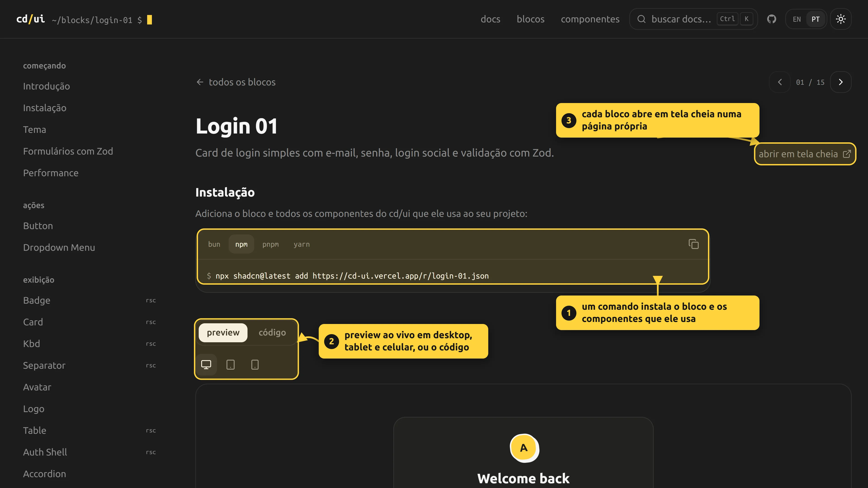Go to the previous block arrow
The width and height of the screenshot is (868, 488).
pos(780,82)
